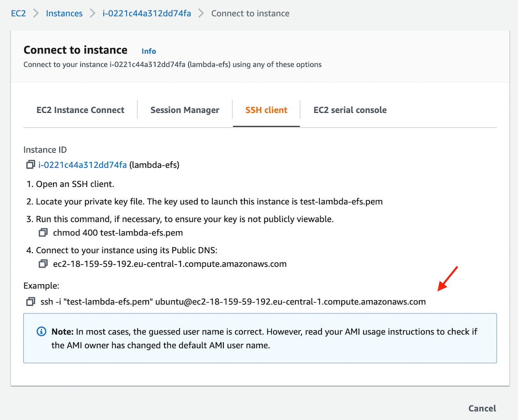Click the Cancel button
Screen dimensions: 518x420
(482, 408)
